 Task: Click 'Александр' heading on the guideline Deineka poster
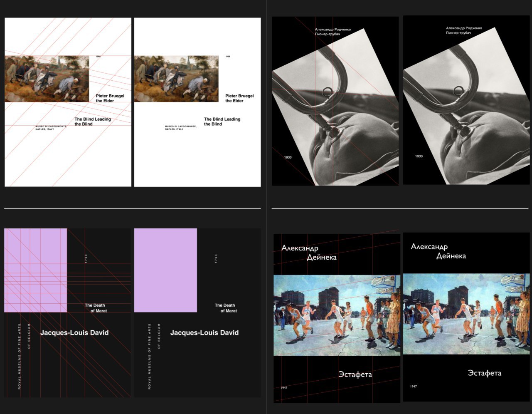coord(300,248)
